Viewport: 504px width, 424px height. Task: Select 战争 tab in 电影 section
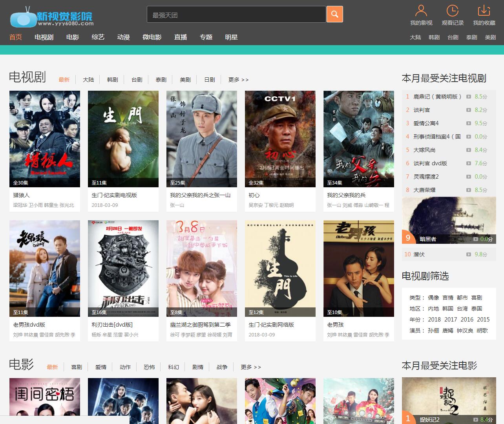[x=222, y=367]
